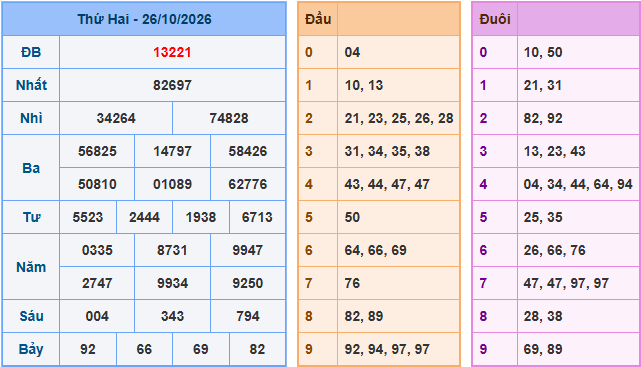
Task: Select the Bảy row number 82
Action: [257, 349]
